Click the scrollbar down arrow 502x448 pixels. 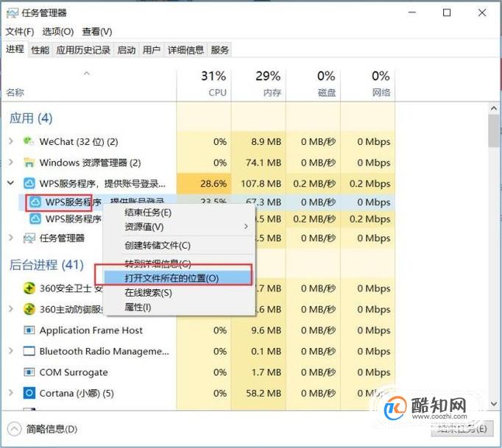tap(494, 404)
